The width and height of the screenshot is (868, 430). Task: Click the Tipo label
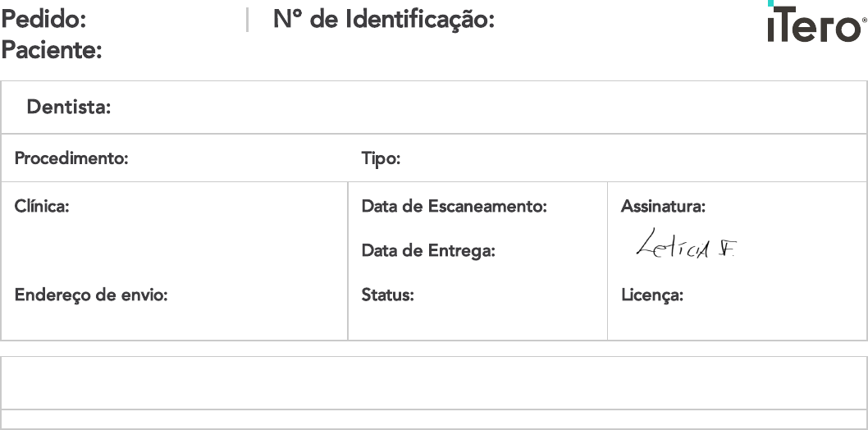[x=381, y=158]
